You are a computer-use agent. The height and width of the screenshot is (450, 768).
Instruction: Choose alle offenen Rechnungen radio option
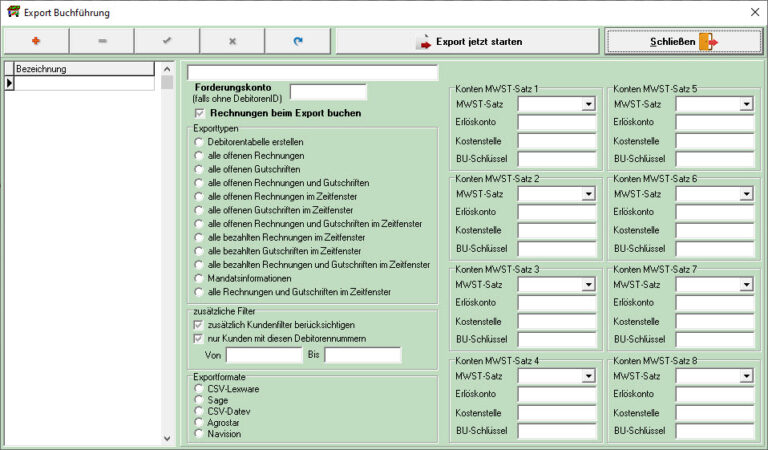pos(198,156)
